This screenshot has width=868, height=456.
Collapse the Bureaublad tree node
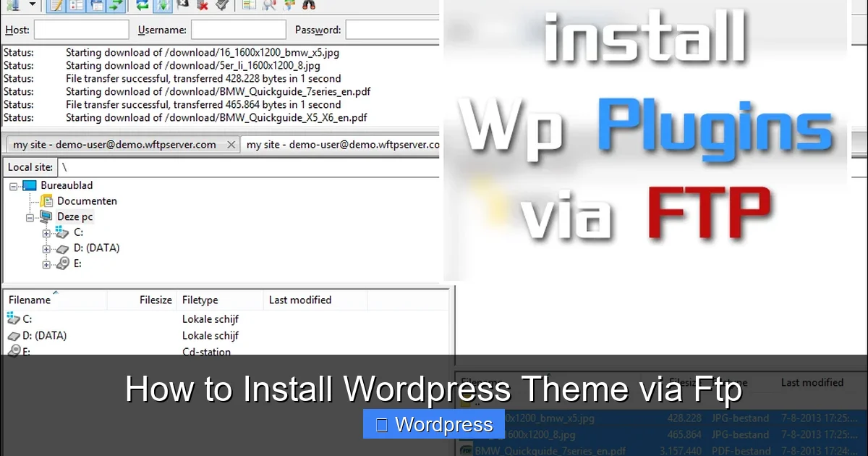tap(14, 186)
